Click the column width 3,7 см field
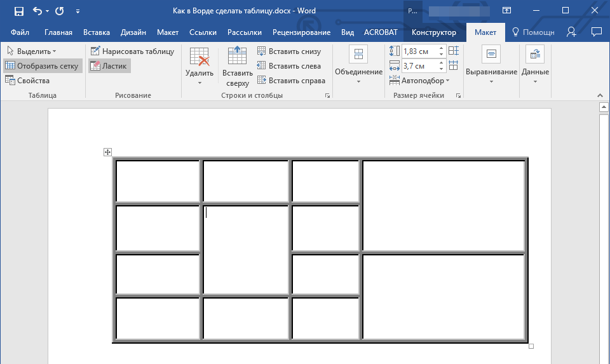The height and width of the screenshot is (364, 610). coord(420,65)
